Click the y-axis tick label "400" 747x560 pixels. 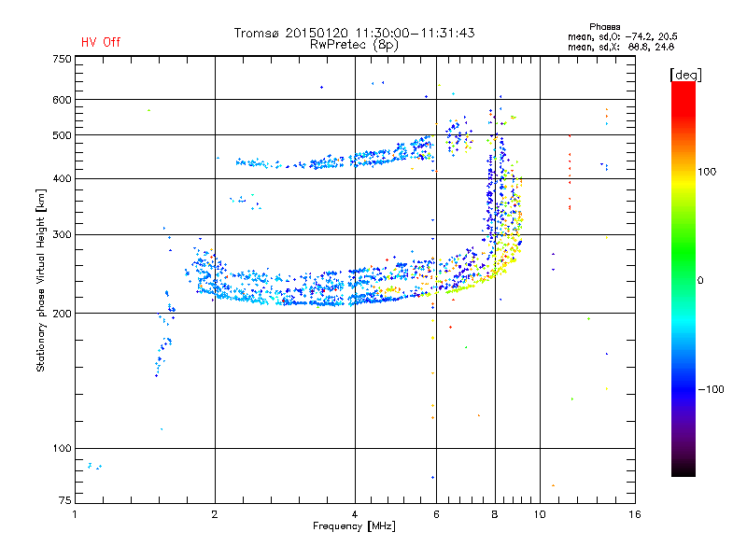[x=62, y=178]
